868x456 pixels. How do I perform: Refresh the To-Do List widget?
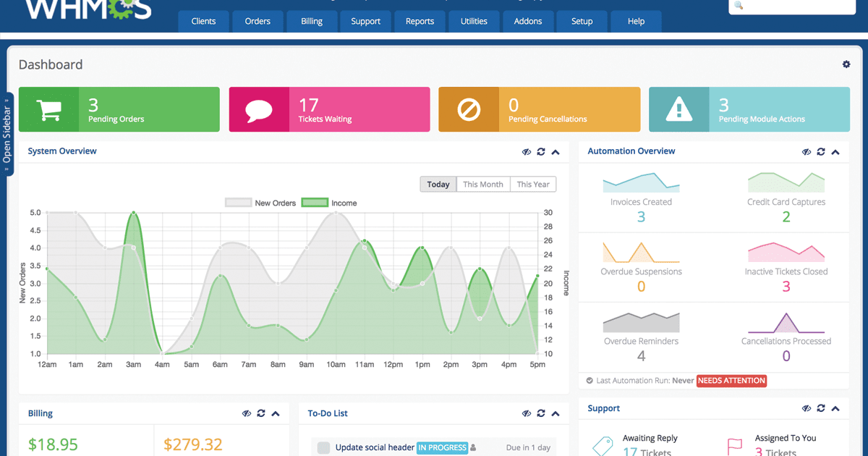click(541, 414)
